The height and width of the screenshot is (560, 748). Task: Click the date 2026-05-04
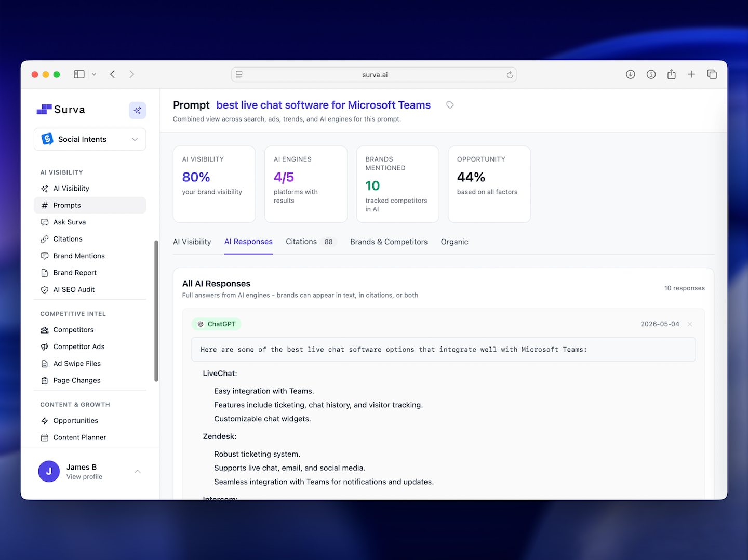coord(660,324)
